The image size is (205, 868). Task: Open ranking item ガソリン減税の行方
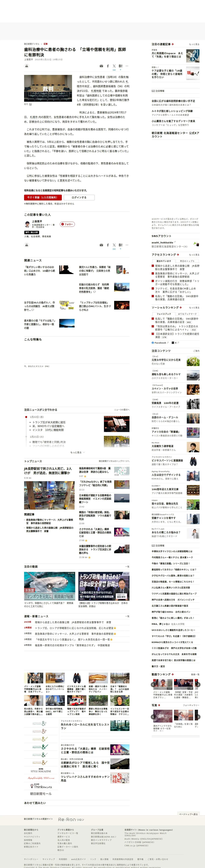coord(177,282)
